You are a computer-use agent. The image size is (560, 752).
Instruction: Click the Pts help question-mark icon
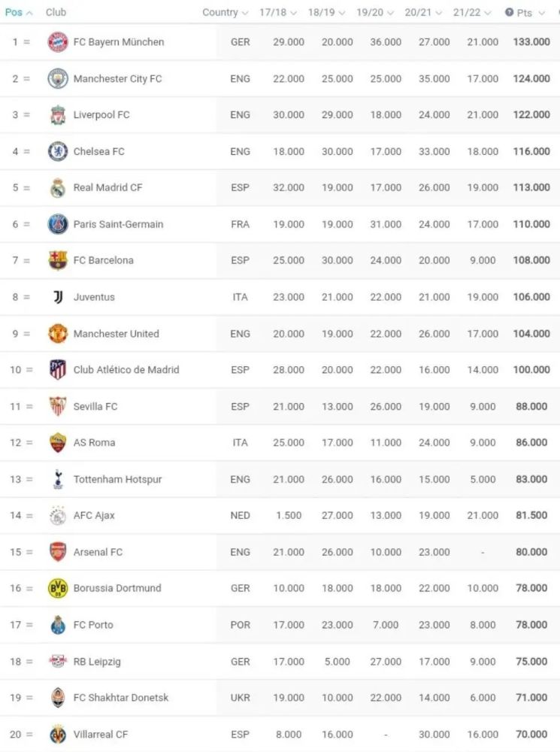tap(510, 13)
